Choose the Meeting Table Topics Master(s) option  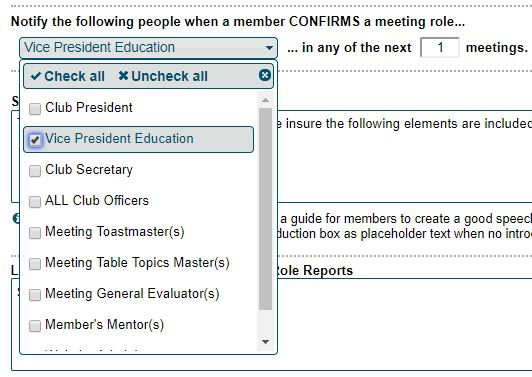pyautogui.click(x=137, y=263)
